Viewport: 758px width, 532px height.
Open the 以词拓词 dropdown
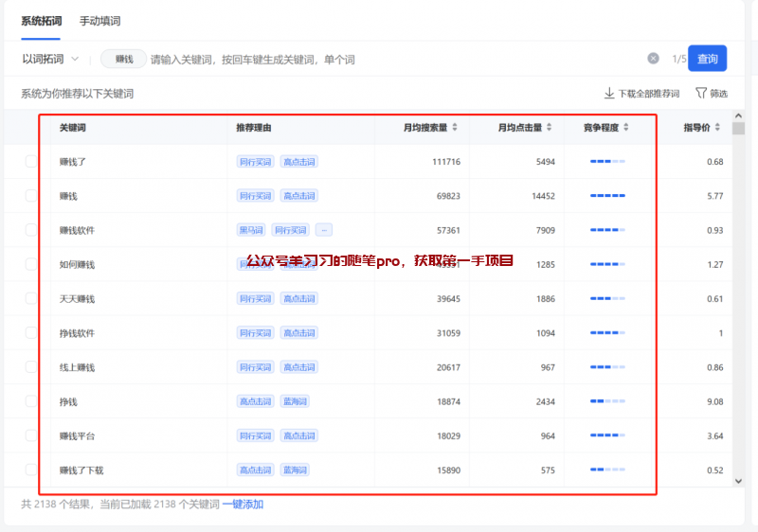point(50,59)
